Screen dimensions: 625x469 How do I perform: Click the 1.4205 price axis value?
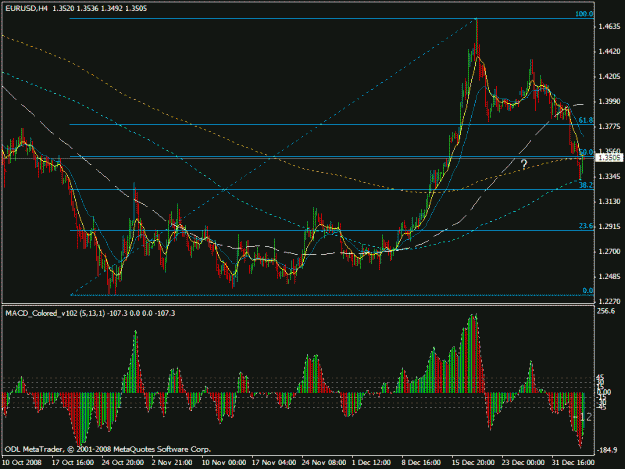[609, 76]
